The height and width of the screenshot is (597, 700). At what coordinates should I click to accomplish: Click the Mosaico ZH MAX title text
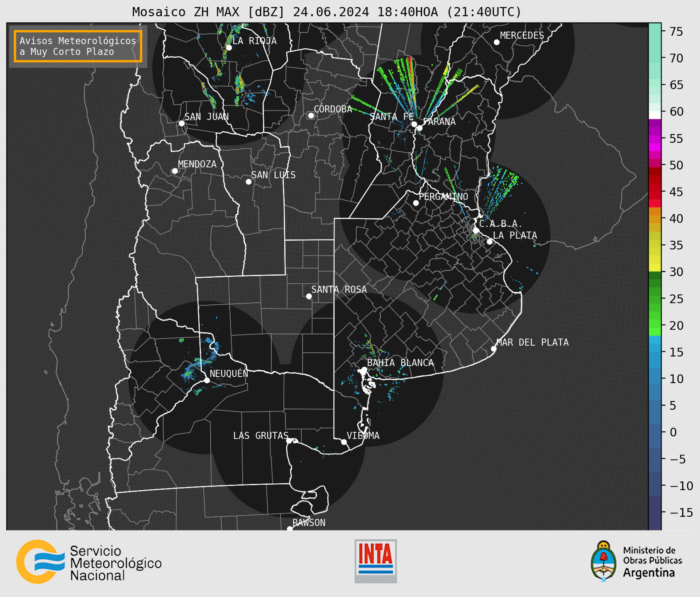click(x=327, y=12)
